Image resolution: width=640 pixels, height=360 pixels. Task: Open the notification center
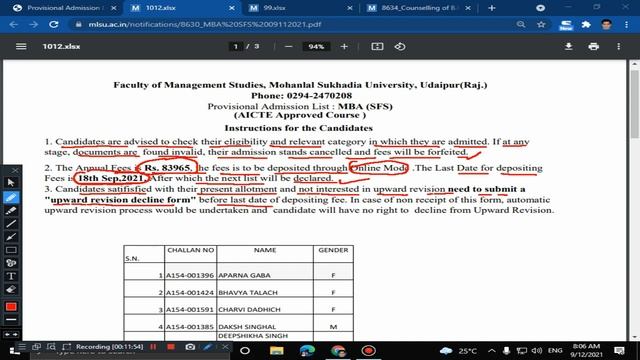pyautogui.click(x=619, y=351)
